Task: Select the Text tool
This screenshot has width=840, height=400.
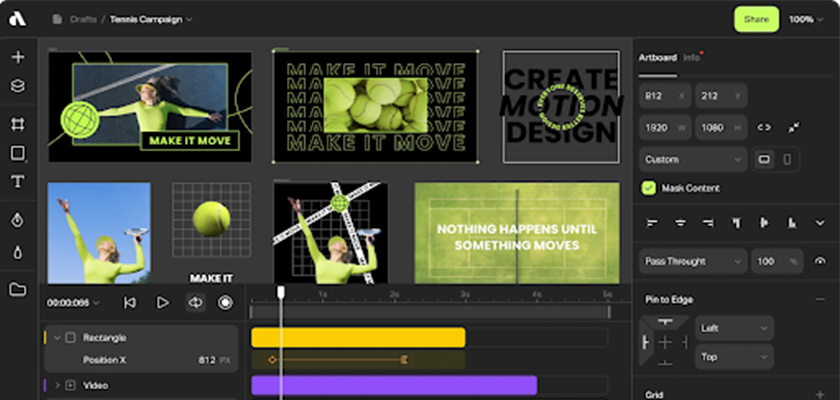Action: pyautogui.click(x=18, y=182)
